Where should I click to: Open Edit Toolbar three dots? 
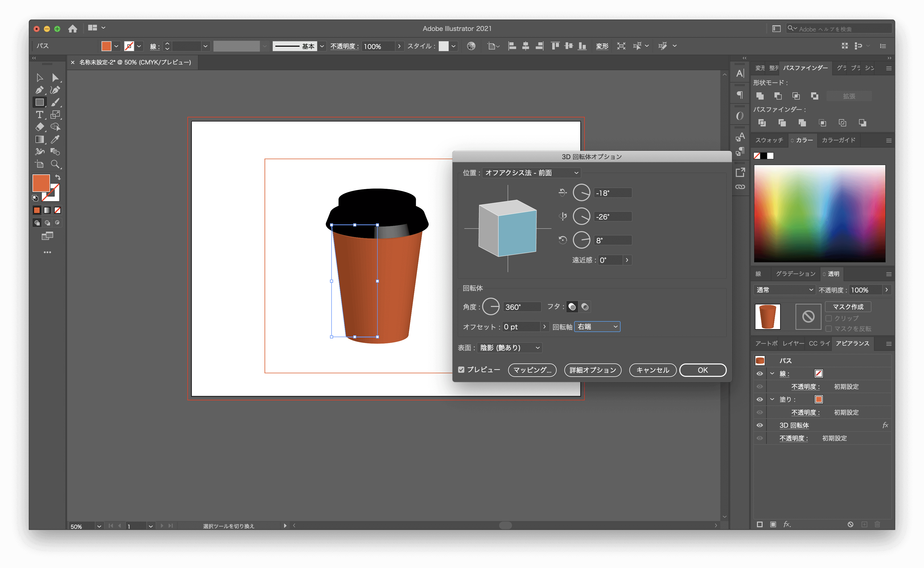click(x=47, y=252)
